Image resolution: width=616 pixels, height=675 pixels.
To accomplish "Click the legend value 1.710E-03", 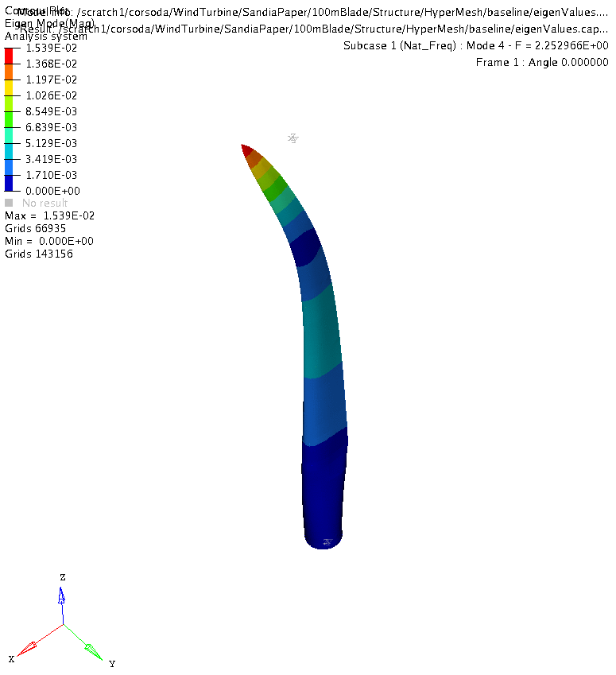I will point(51,175).
